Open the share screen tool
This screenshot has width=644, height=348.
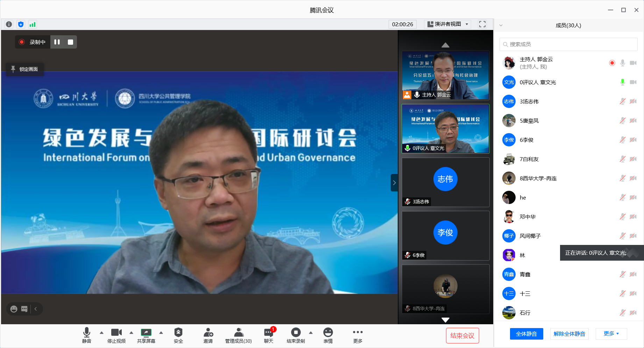click(x=146, y=335)
